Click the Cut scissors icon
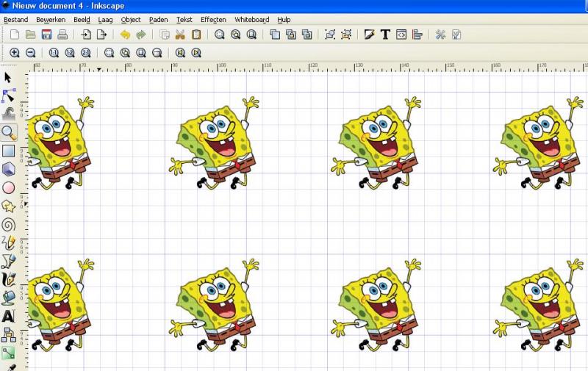The image size is (588, 371). (180, 35)
